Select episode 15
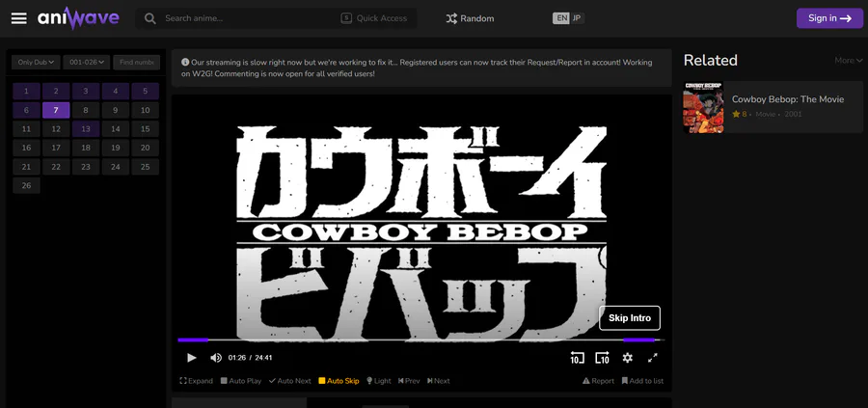This screenshot has height=408, width=868. (145, 129)
